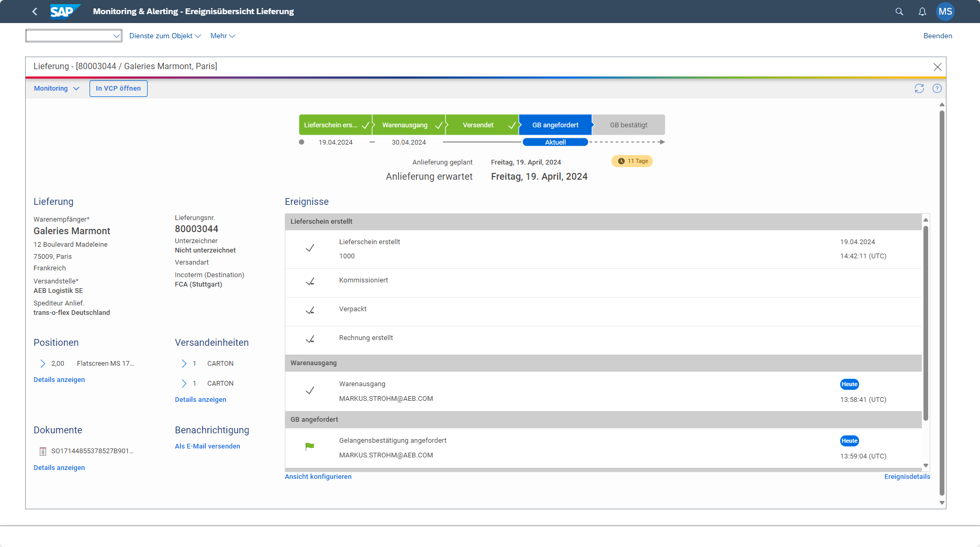
Task: Expand the Flatscreen MS 17 position
Action: tap(42, 363)
